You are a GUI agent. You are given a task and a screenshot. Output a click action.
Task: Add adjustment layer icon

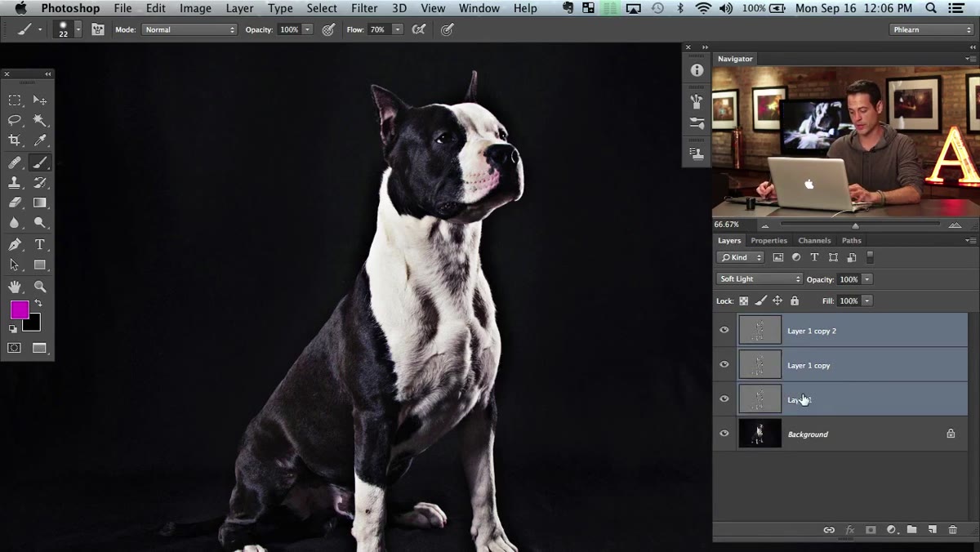[x=891, y=530]
